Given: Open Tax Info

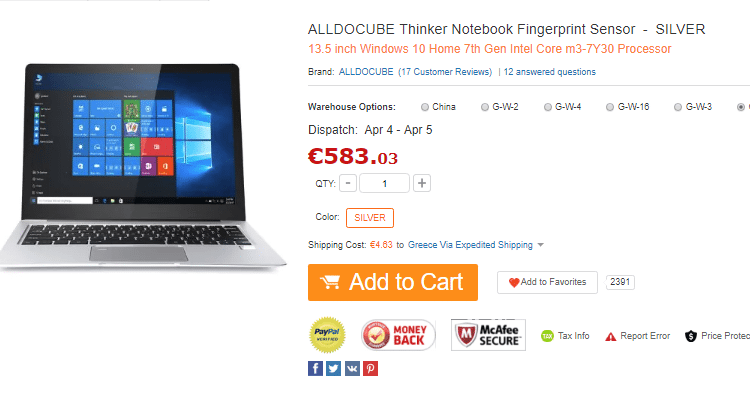Looking at the screenshot, I should point(565,336).
